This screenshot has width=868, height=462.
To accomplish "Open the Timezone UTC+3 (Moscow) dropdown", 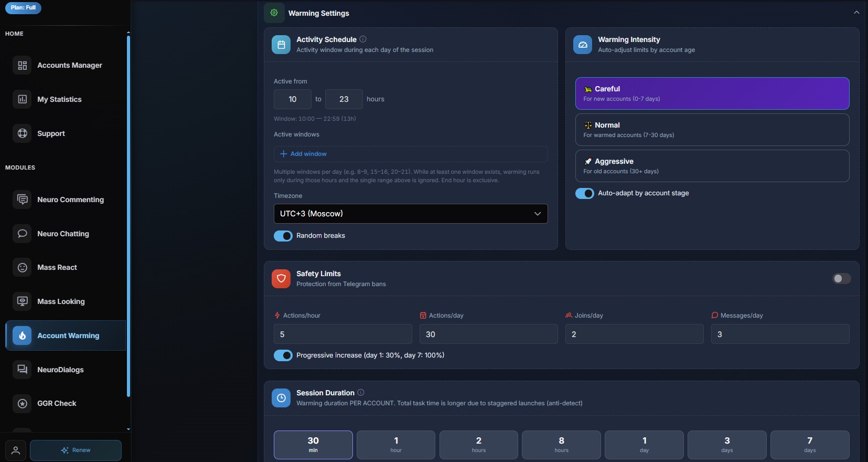I will (x=411, y=214).
